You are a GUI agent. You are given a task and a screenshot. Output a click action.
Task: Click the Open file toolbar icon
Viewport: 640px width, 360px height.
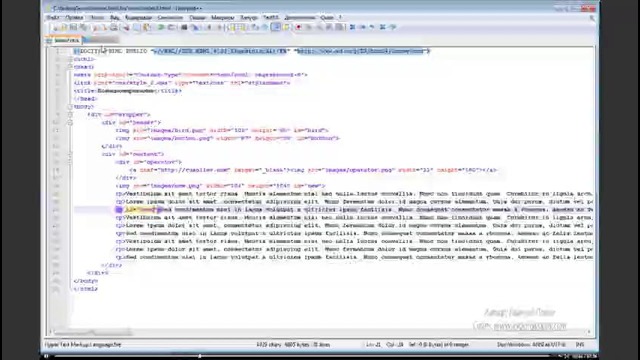point(64,27)
